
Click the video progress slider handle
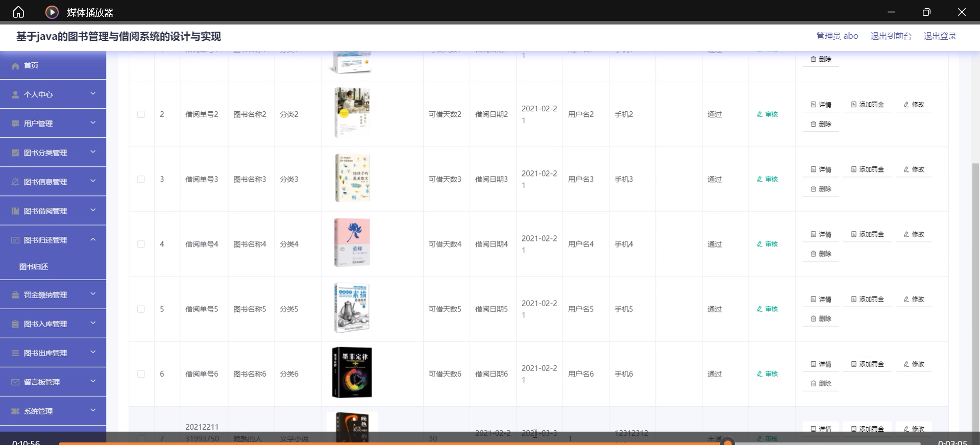tap(728, 442)
